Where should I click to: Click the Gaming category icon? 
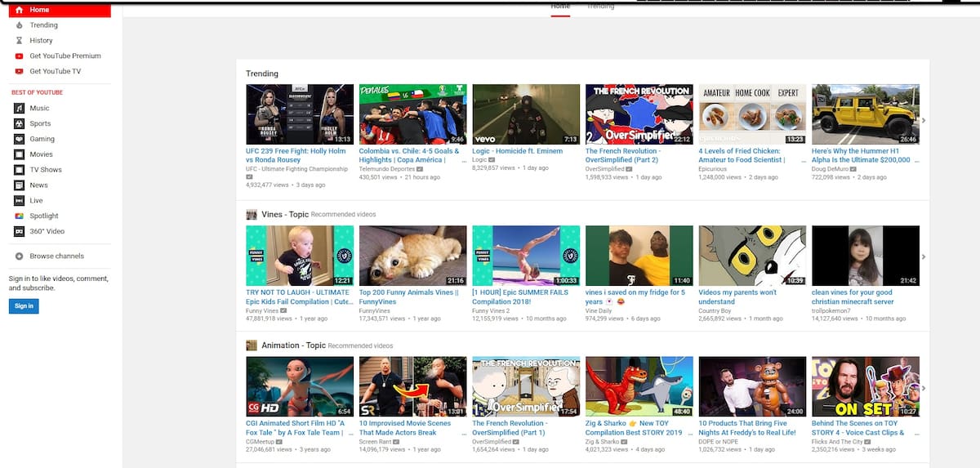pyautogui.click(x=20, y=139)
